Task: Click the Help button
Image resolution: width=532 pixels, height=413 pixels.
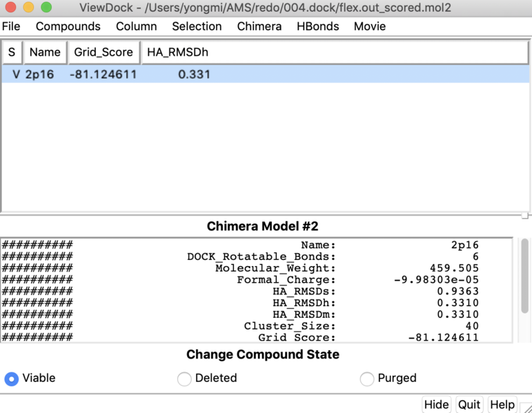Action: point(502,405)
